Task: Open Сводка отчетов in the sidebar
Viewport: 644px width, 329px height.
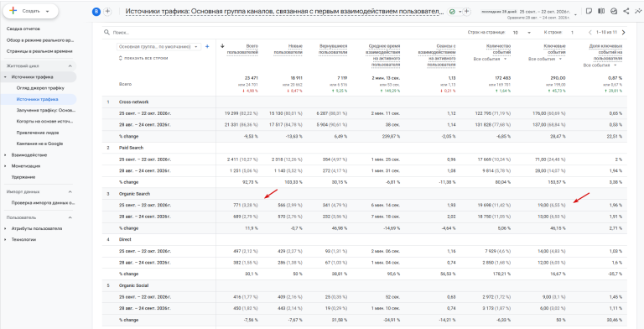Action: click(23, 29)
